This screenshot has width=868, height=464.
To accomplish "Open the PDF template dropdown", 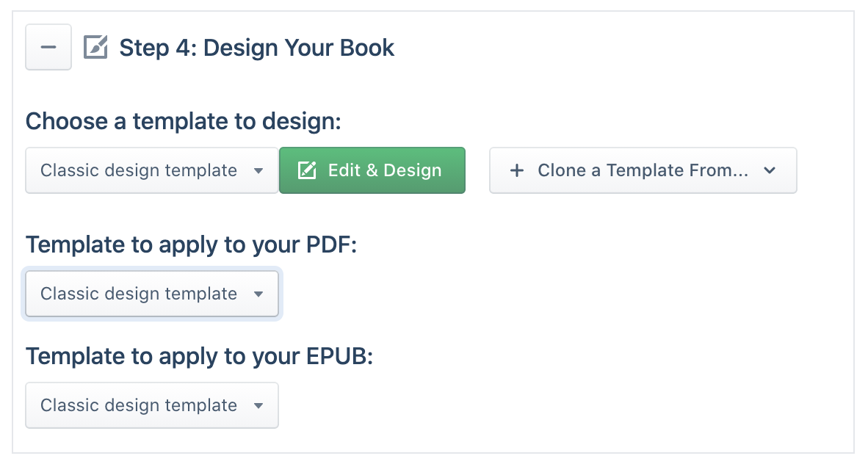I will click(152, 294).
